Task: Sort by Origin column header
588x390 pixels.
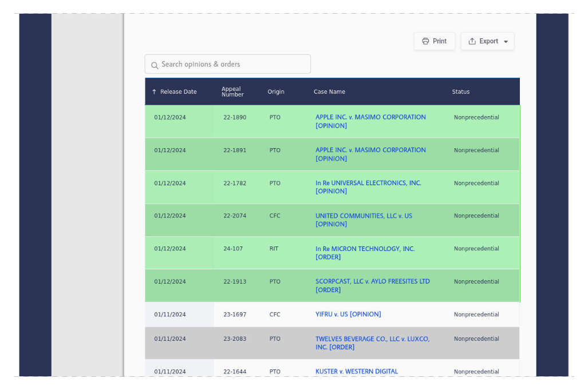Action: [x=275, y=92]
